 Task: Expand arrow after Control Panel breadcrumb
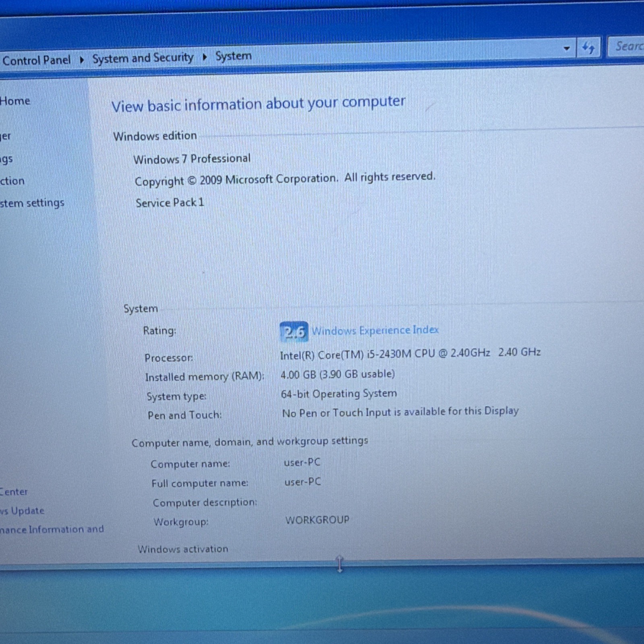[x=82, y=60]
